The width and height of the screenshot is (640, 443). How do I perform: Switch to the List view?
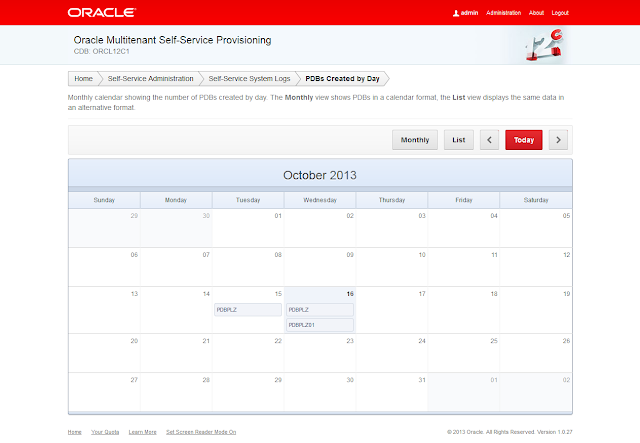(459, 140)
